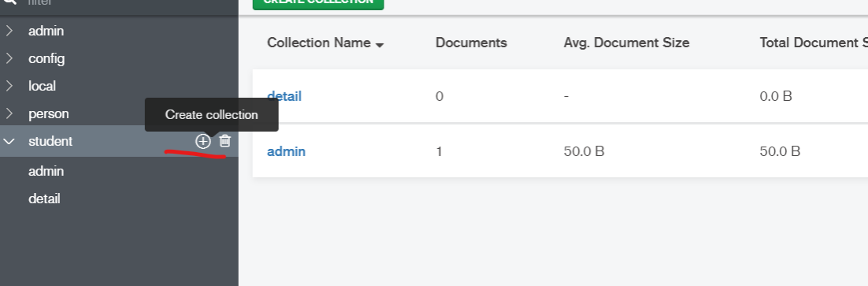Expand the person database node
868x286 pixels.
click(x=9, y=114)
